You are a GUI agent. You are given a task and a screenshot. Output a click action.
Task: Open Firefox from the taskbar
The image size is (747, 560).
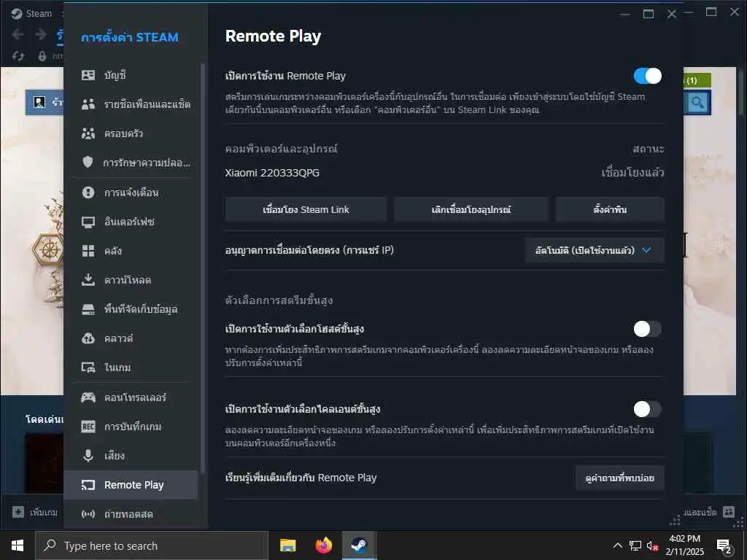323,545
